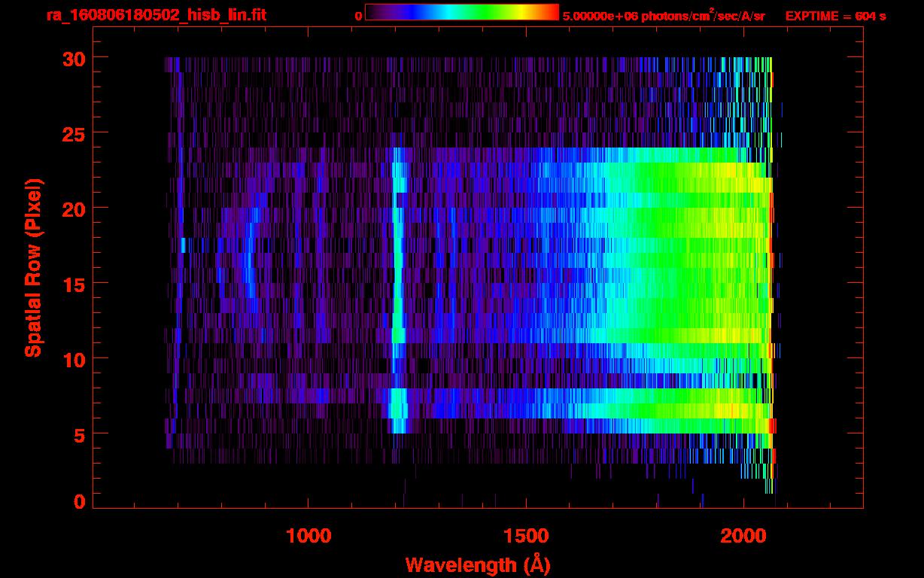The height and width of the screenshot is (578, 924).
Task: Click the rainbow color scale bar
Action: point(462,12)
